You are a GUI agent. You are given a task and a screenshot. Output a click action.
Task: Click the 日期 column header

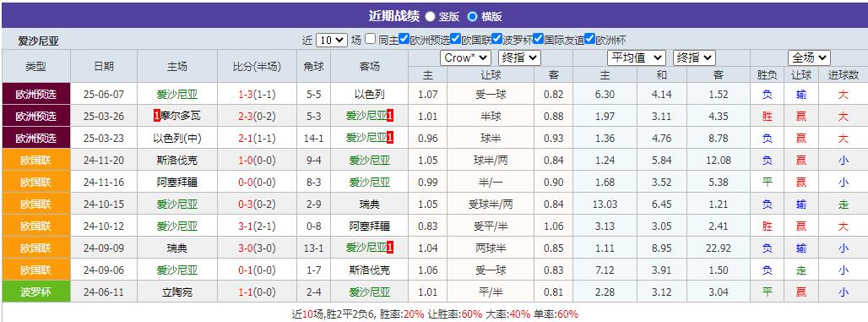point(104,67)
